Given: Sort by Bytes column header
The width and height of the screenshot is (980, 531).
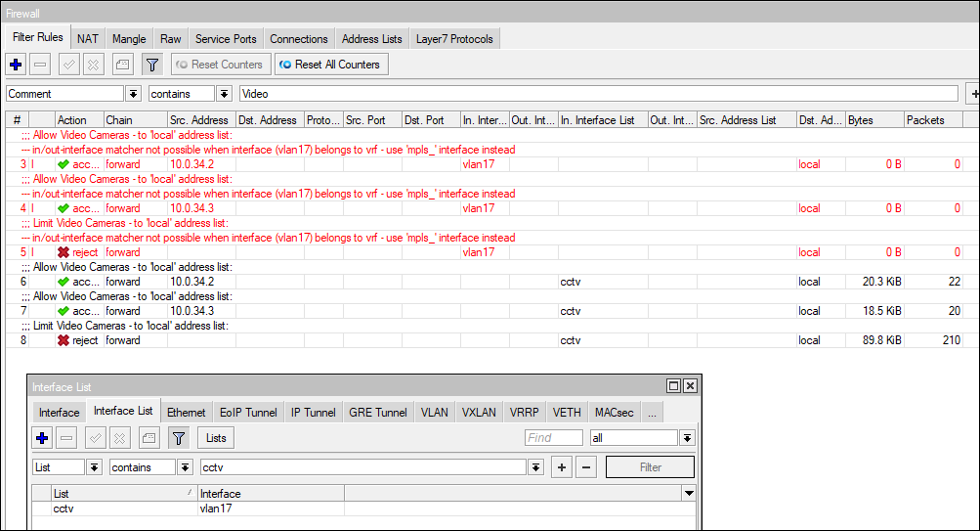Looking at the screenshot, I should pyautogui.click(x=874, y=120).
